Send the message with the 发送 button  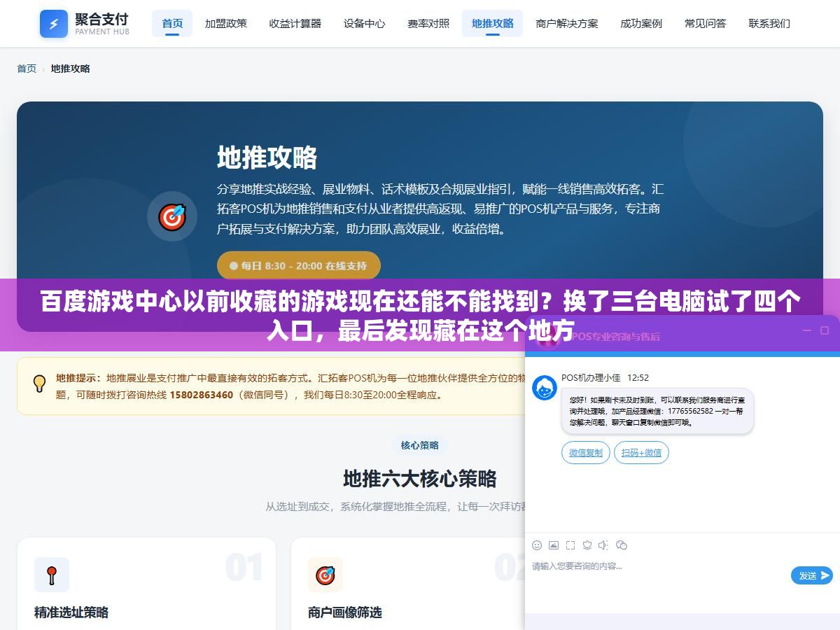coord(812,575)
